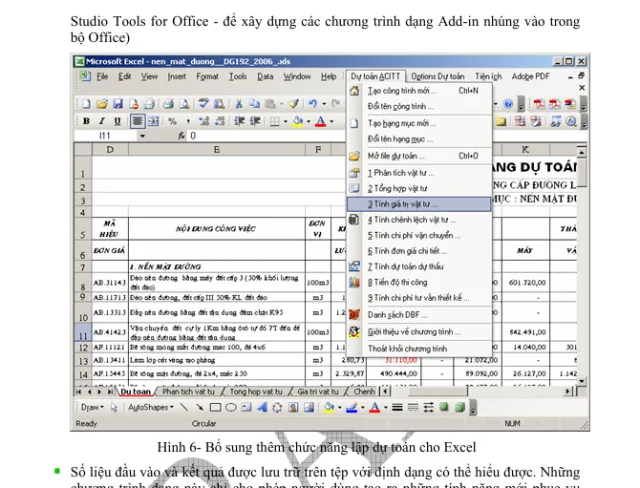
Task: Open the Draw menu dropdown
Action: click(92, 407)
